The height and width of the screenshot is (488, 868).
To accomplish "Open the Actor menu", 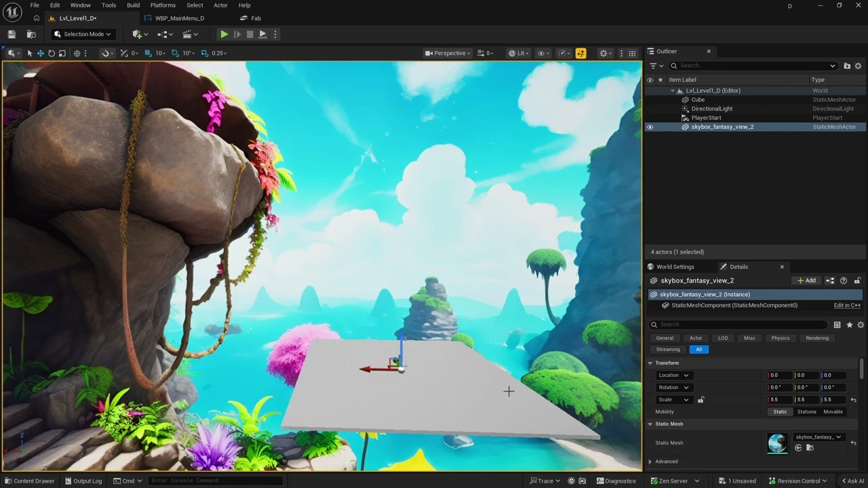I will [x=220, y=5].
